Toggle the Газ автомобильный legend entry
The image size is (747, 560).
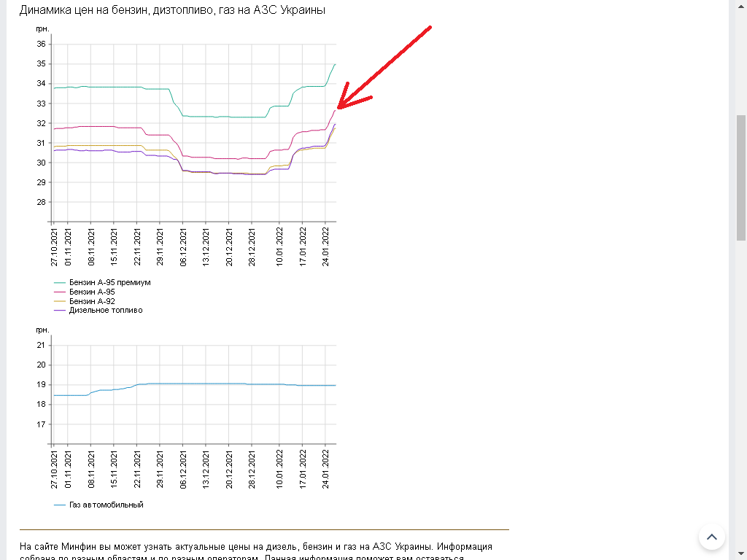[x=106, y=505]
